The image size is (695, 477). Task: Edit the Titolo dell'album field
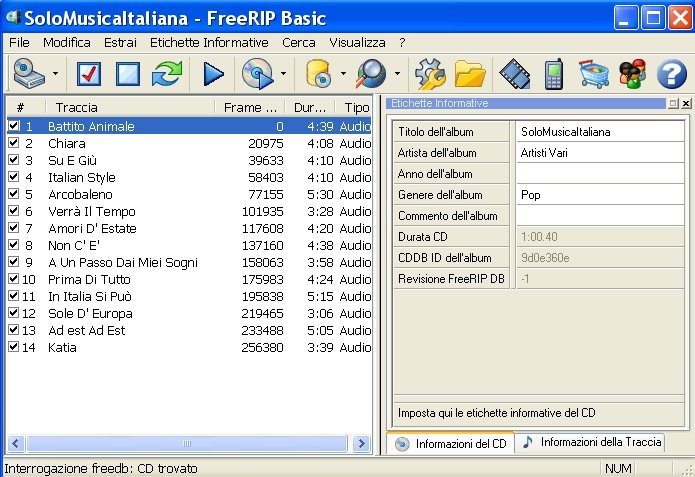click(x=600, y=132)
